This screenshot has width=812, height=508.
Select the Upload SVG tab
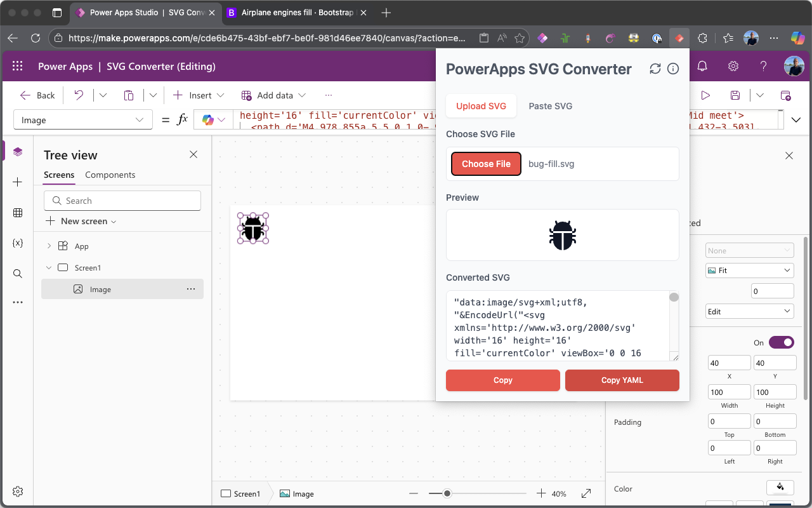click(x=481, y=106)
